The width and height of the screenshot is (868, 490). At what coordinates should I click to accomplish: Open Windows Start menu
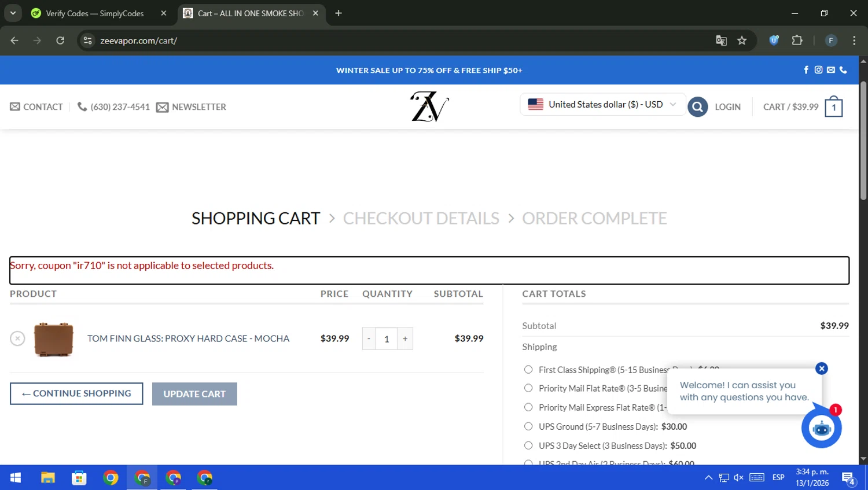point(16,478)
